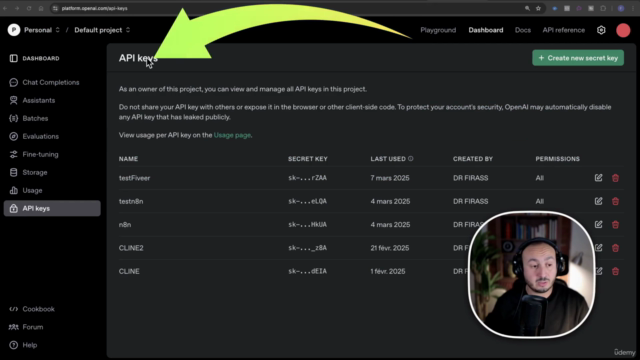Click the Dashboard panel icon
Viewport: 640px width, 360px height.
13,58
